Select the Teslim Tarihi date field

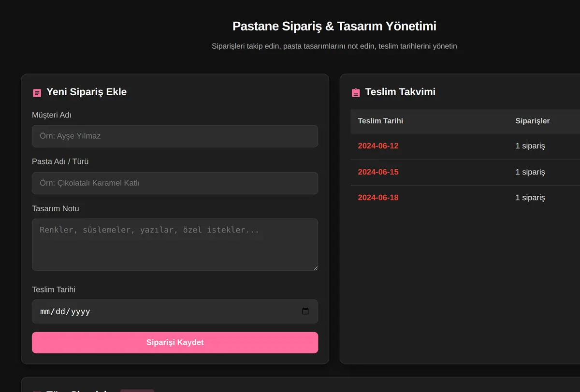click(x=175, y=311)
